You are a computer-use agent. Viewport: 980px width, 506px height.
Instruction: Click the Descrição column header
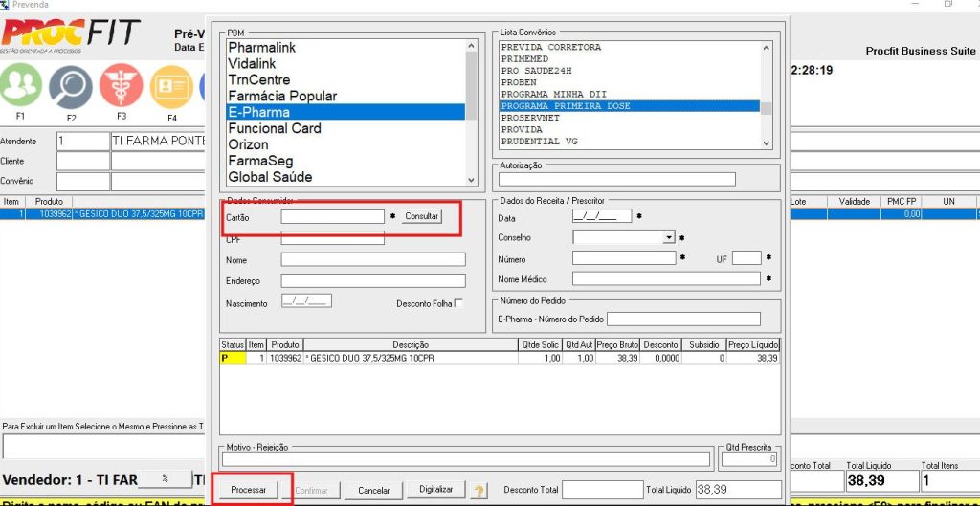pyautogui.click(x=410, y=345)
